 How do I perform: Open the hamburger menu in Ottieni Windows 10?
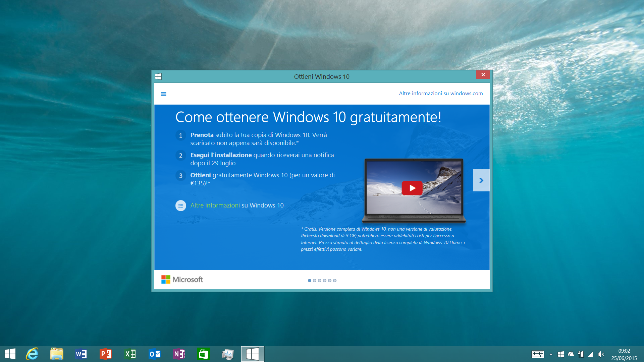click(164, 94)
